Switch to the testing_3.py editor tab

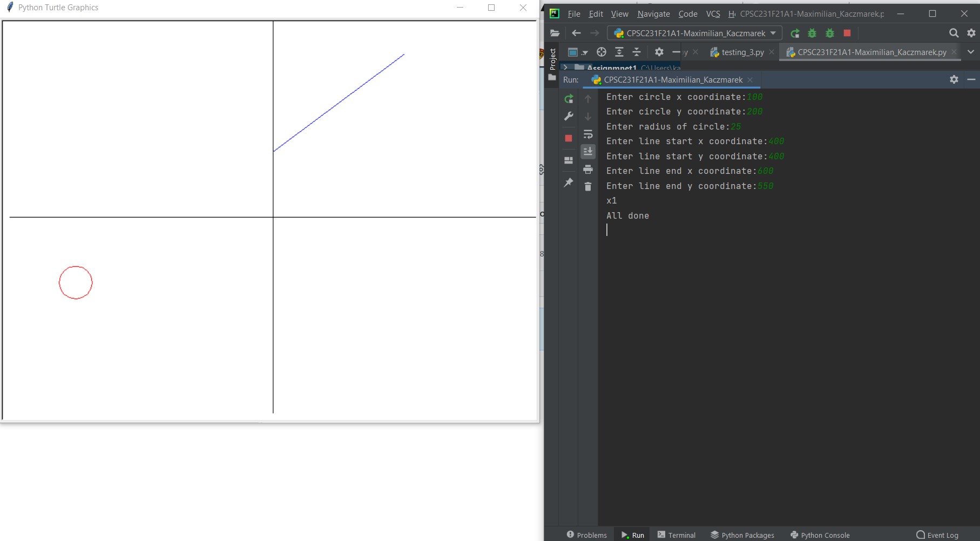737,52
